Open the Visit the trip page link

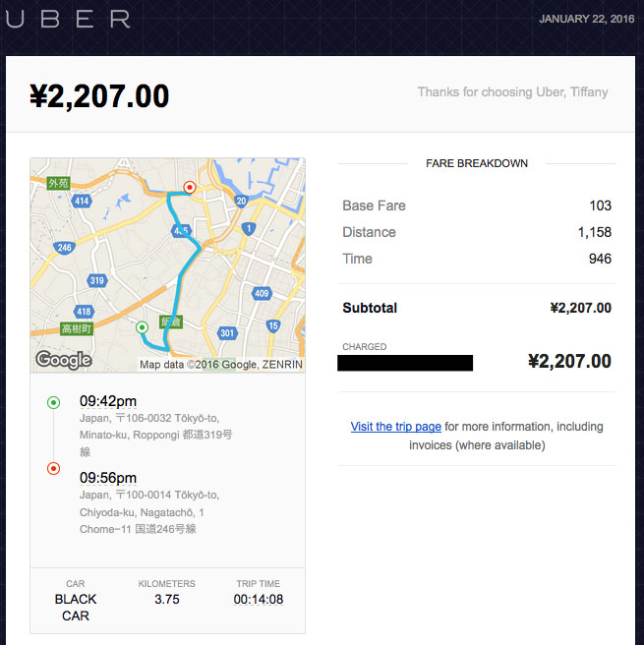pos(395,427)
